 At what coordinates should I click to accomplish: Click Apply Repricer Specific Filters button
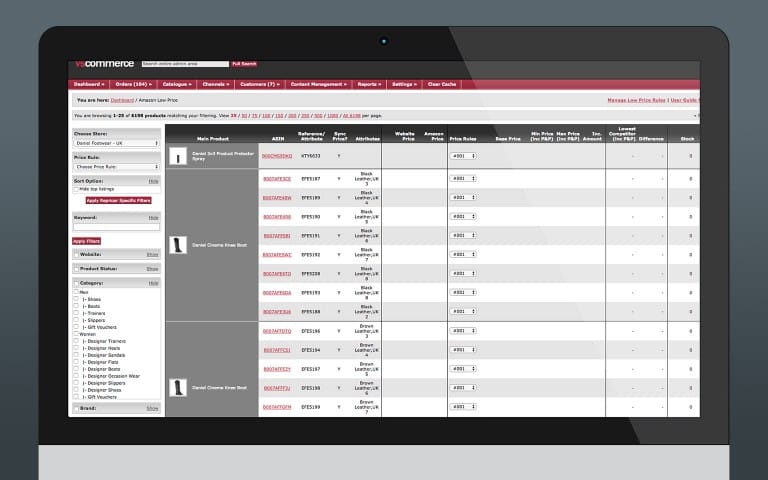point(118,200)
